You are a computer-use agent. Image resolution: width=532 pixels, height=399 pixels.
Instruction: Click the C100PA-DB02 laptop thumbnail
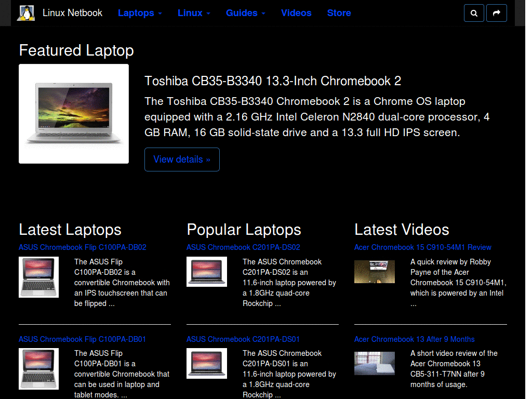point(38,277)
